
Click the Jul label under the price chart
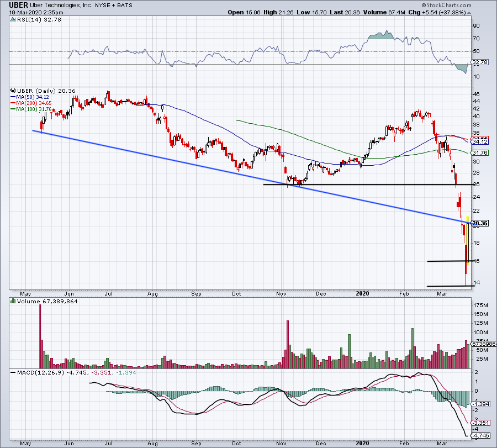pos(109,293)
